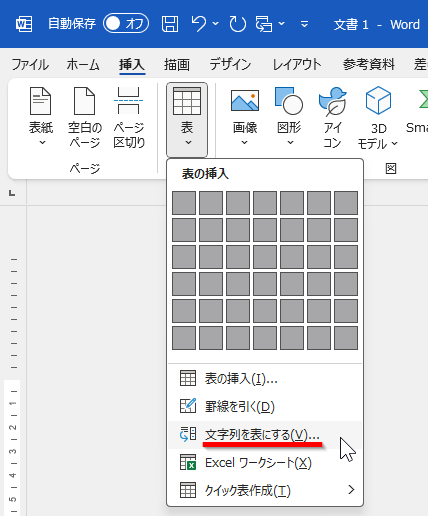428x516 pixels.
Task: Click the tab stop selector on ruler corner
Action: [12, 193]
